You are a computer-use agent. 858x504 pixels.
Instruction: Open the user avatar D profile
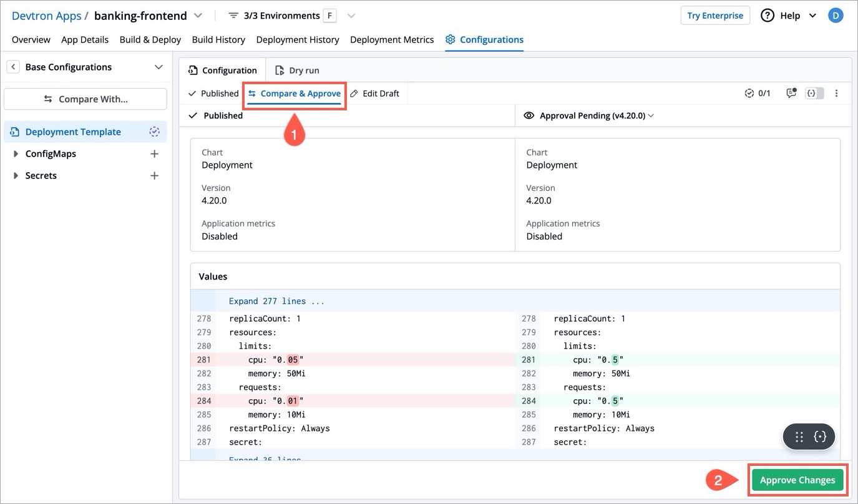click(836, 16)
